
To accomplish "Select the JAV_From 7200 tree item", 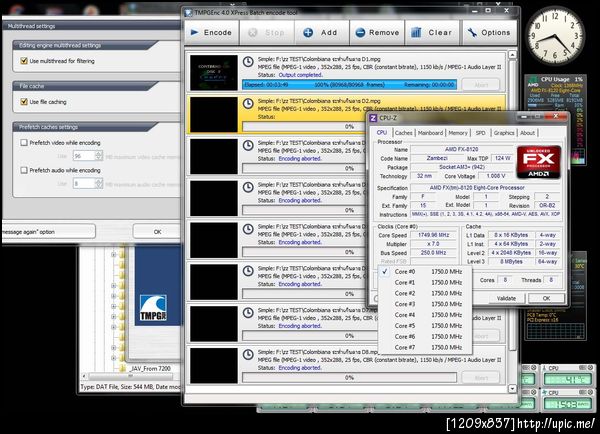I will [x=150, y=369].
